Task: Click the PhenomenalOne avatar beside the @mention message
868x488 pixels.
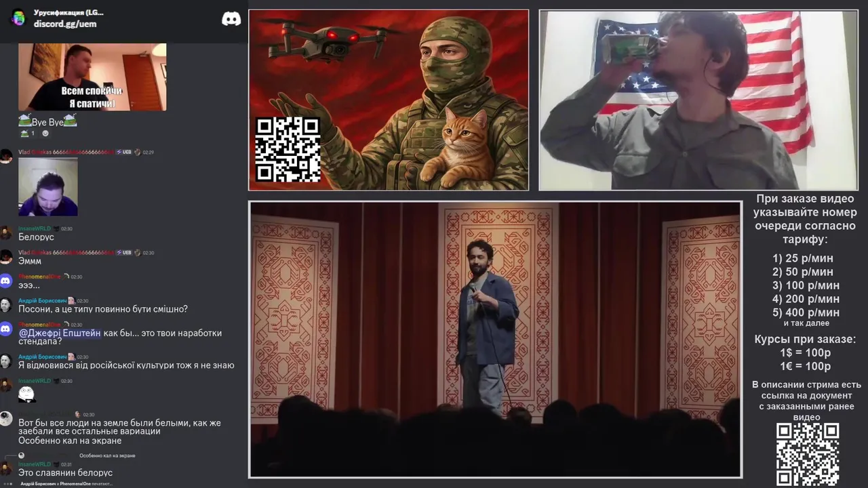Action: point(6,329)
